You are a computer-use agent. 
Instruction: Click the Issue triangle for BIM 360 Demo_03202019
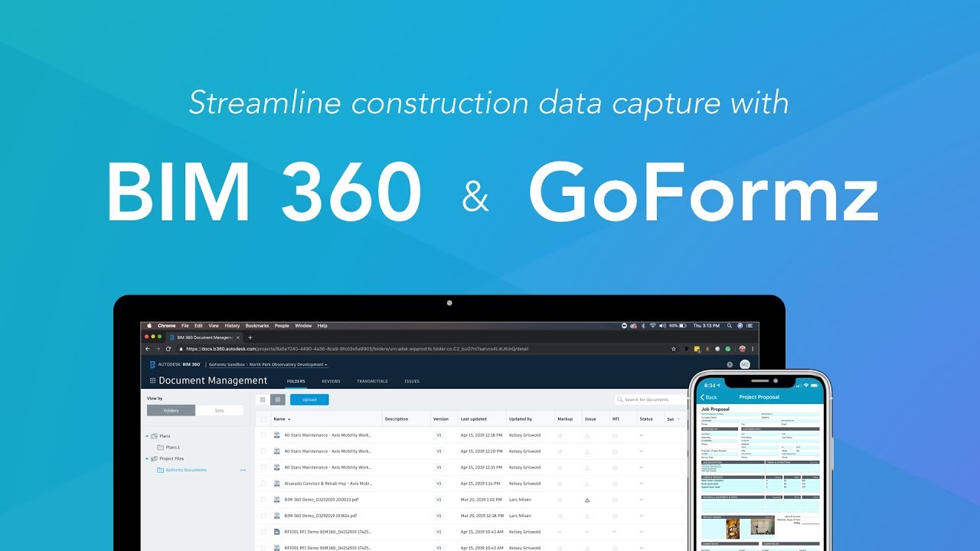[x=587, y=500]
